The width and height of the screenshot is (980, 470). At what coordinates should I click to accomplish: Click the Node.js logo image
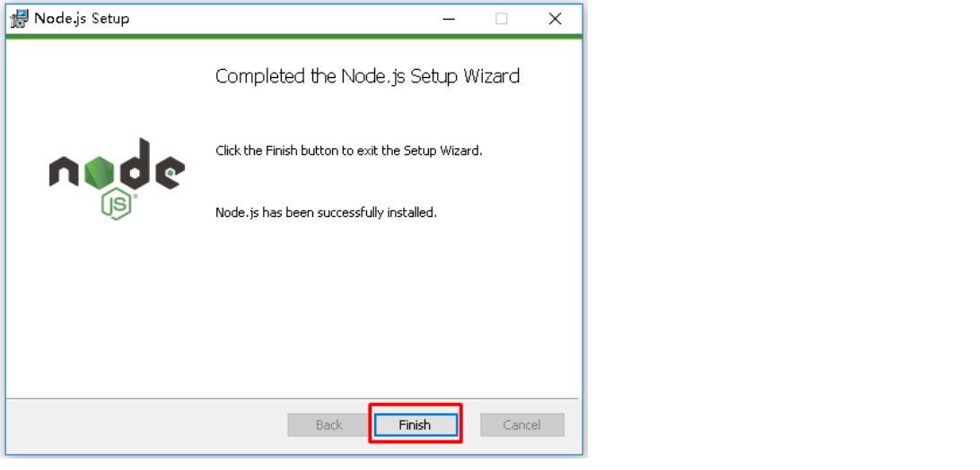tap(117, 178)
